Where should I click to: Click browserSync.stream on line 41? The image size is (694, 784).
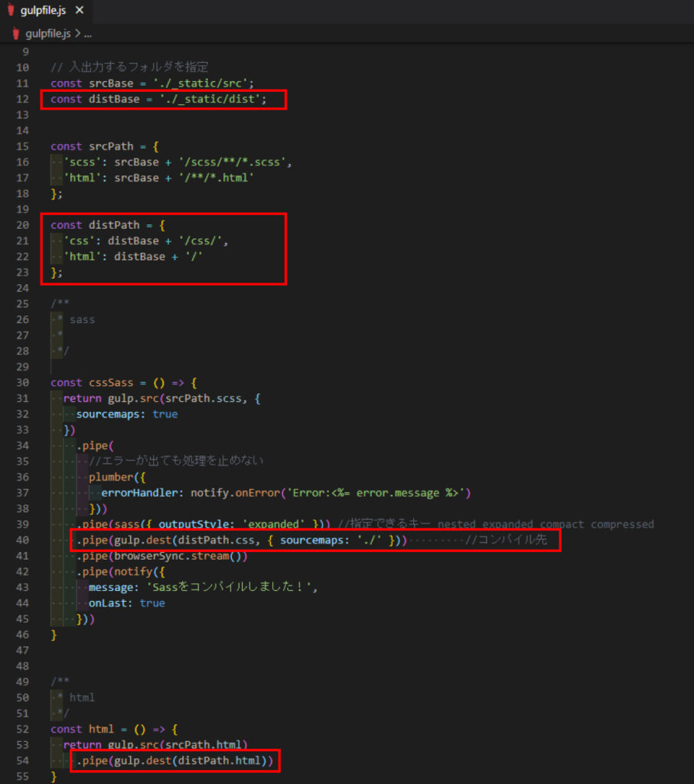click(171, 556)
